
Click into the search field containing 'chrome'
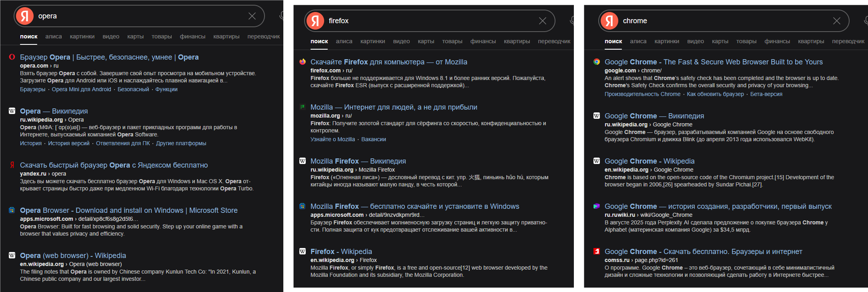pyautogui.click(x=725, y=21)
